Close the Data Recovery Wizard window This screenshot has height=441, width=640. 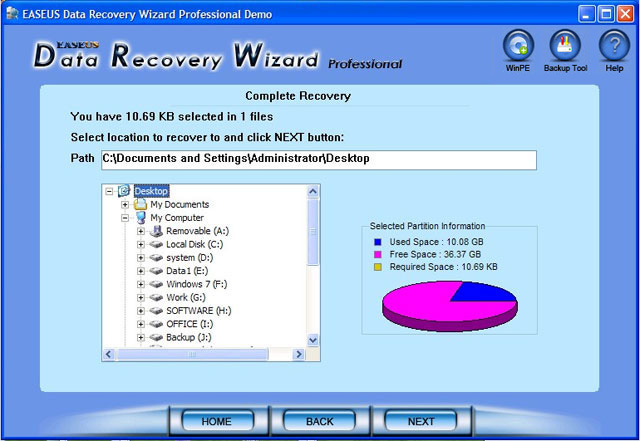click(625, 14)
